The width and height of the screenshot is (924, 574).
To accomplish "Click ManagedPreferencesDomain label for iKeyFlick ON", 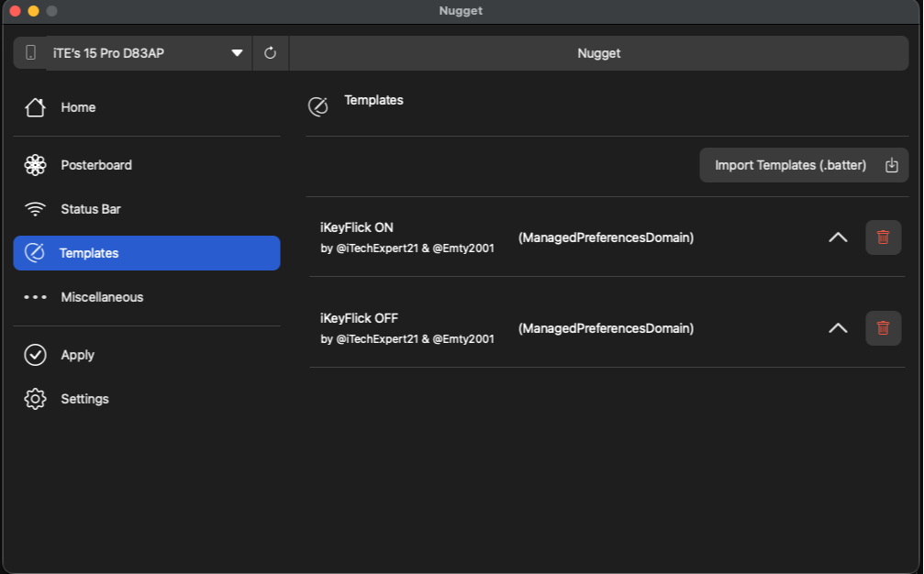I will [606, 237].
